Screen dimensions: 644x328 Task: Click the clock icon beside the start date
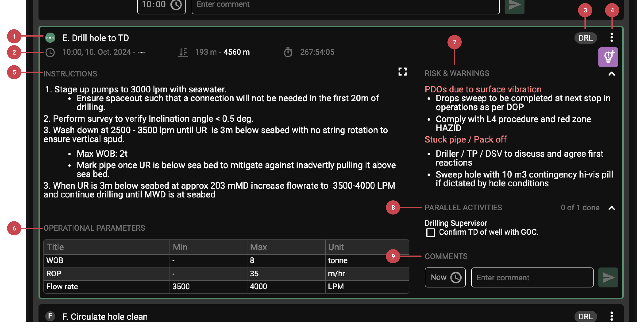pos(50,52)
